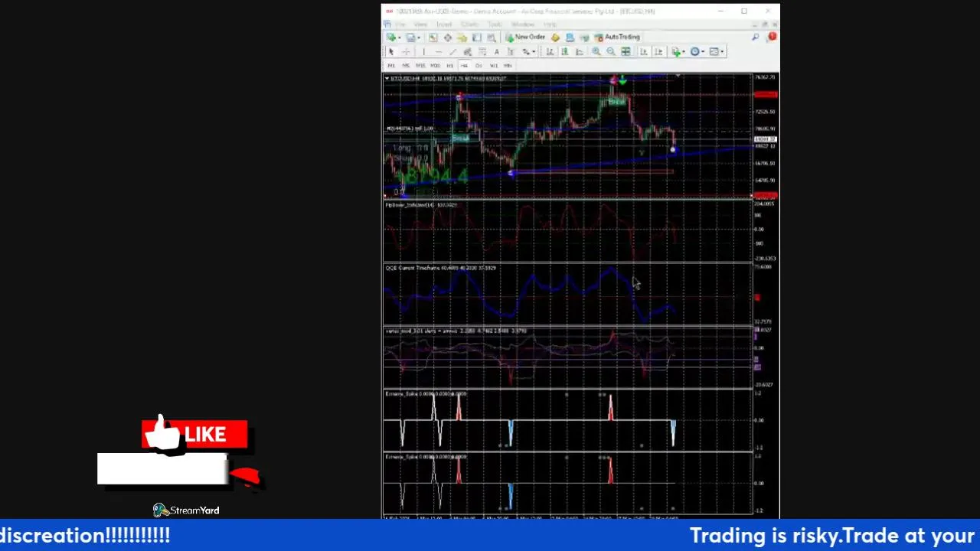Tile chart windows icon
Screen dimensions: 980x551
pos(626,51)
